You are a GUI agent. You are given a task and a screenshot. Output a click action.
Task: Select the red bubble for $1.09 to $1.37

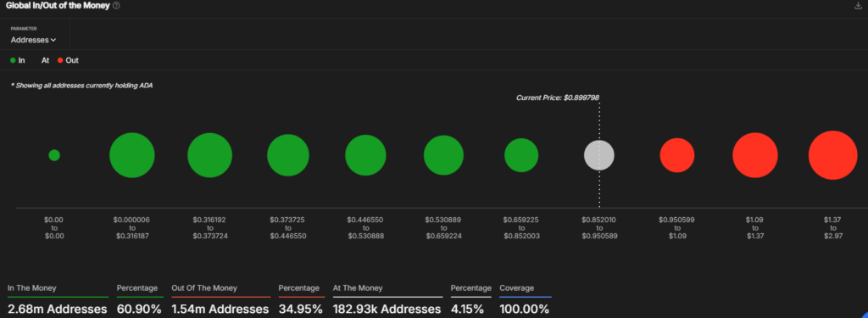pyautogui.click(x=755, y=155)
